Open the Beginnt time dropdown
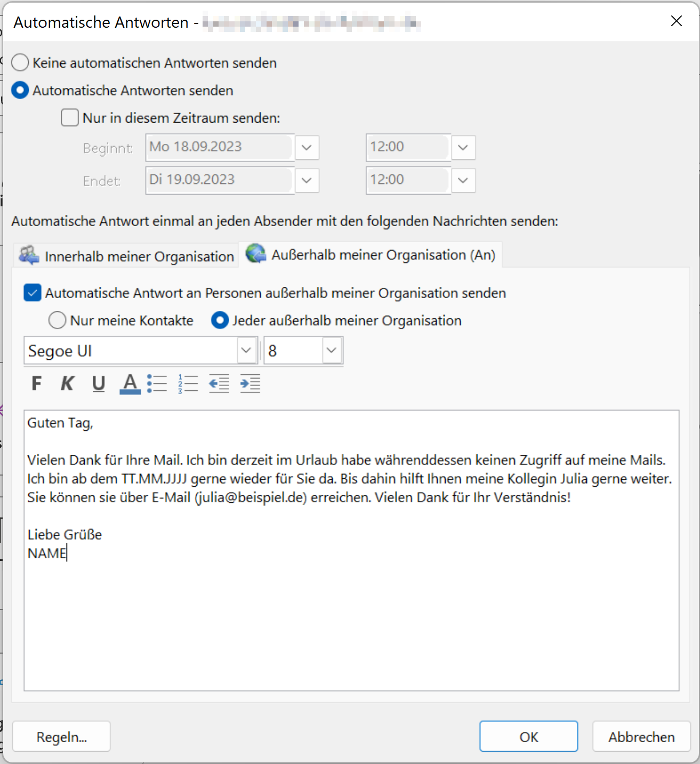 [463, 147]
